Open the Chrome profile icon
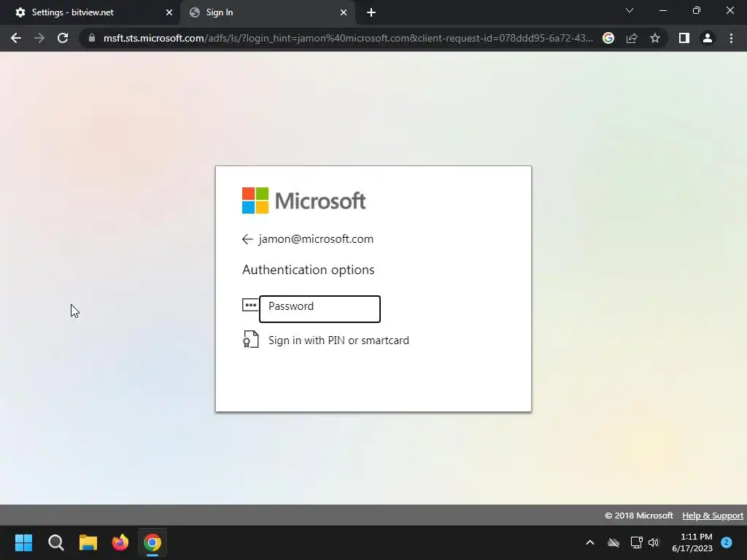 tap(708, 38)
